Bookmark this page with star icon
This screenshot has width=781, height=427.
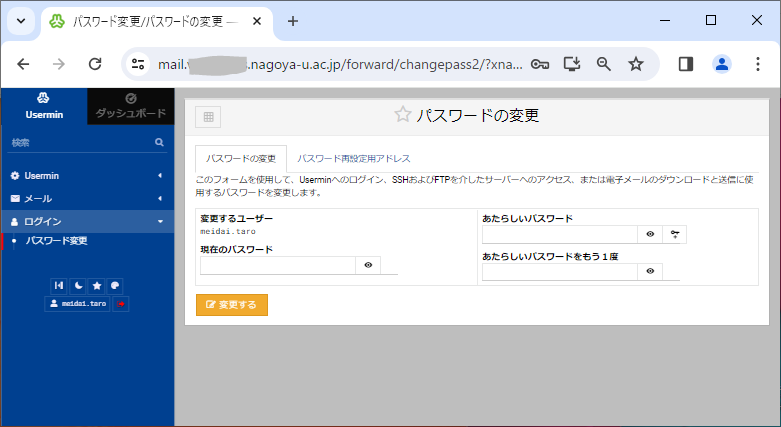pyautogui.click(x=636, y=64)
